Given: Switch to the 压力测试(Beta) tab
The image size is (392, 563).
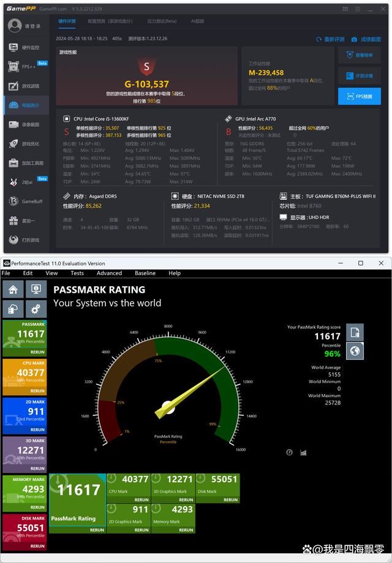Looking at the screenshot, I should click(162, 21).
